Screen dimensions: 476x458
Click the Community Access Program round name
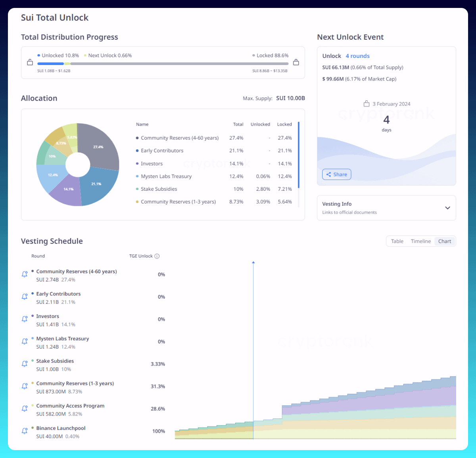pos(70,406)
